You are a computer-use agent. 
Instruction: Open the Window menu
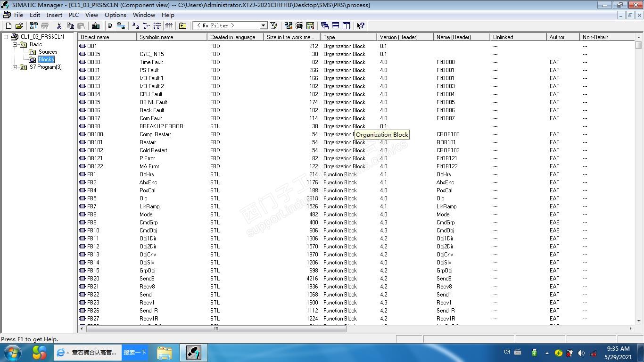tap(144, 15)
